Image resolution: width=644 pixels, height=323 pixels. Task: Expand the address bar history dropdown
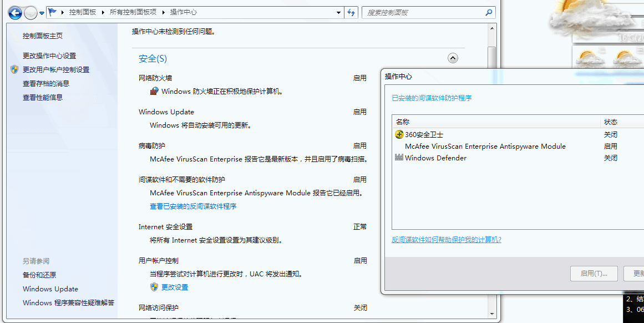[339, 12]
